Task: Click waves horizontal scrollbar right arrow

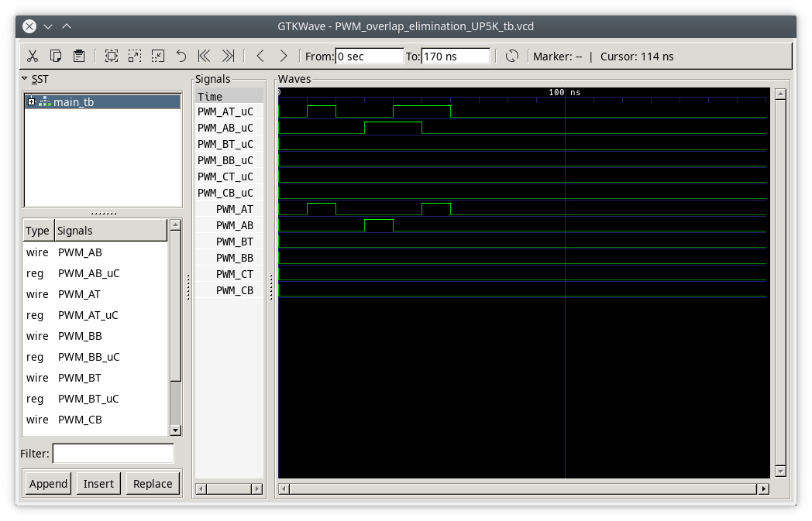Action: pos(763,488)
